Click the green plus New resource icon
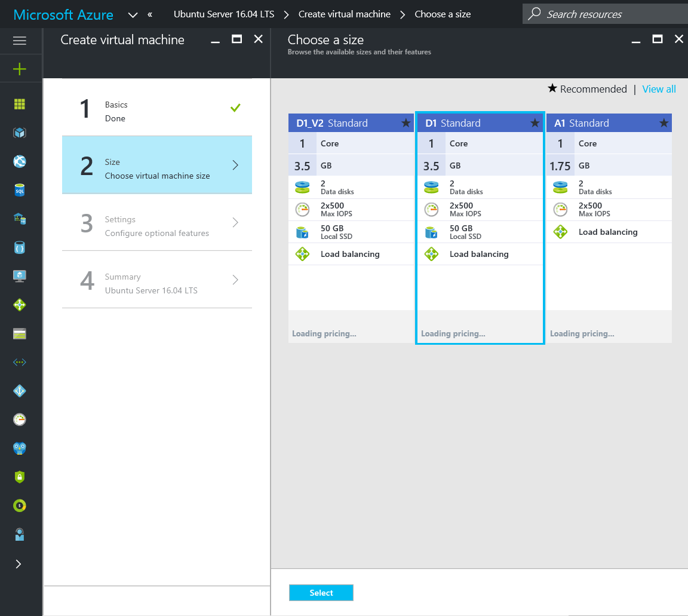 (19, 69)
